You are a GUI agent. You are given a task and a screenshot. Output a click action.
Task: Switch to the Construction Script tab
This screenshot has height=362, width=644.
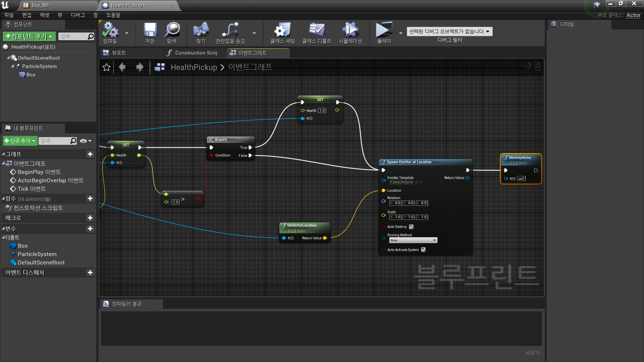tap(196, 53)
